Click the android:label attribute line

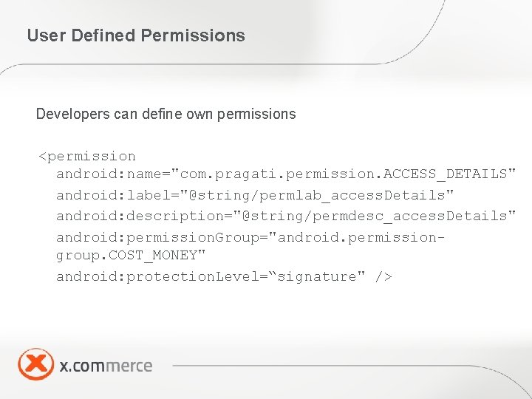pyautogui.click(x=255, y=195)
